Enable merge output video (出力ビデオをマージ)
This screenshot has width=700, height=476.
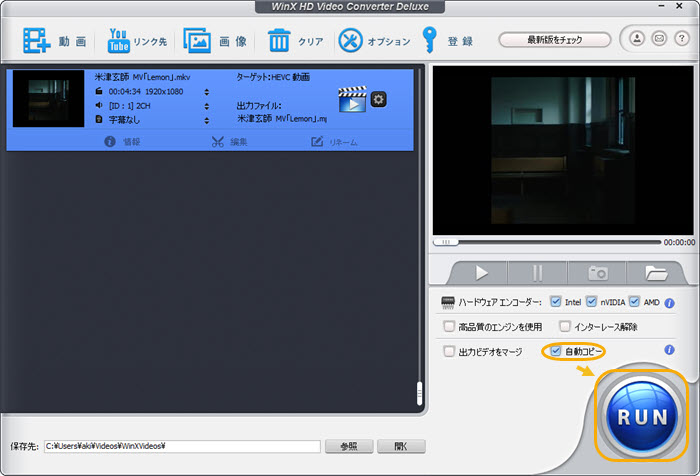(x=449, y=351)
